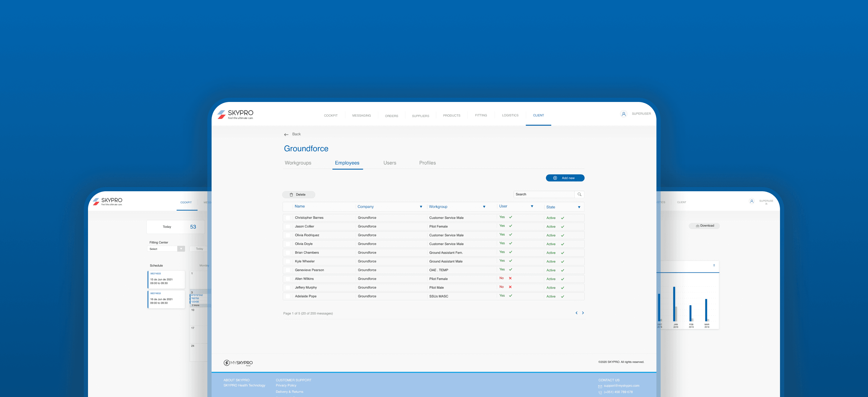This screenshot has height=397, width=868.
Task: Switch to the Users tab
Action: tap(389, 163)
